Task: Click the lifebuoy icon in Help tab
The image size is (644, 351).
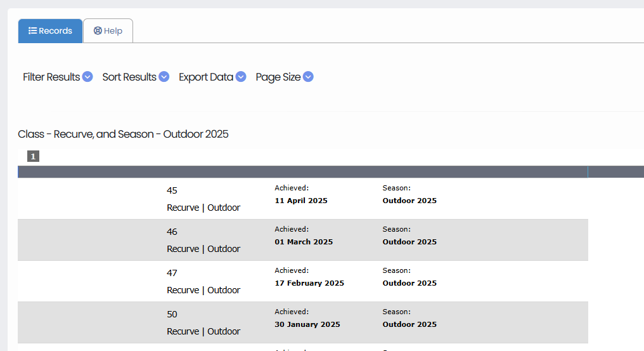Action: pyautogui.click(x=98, y=31)
